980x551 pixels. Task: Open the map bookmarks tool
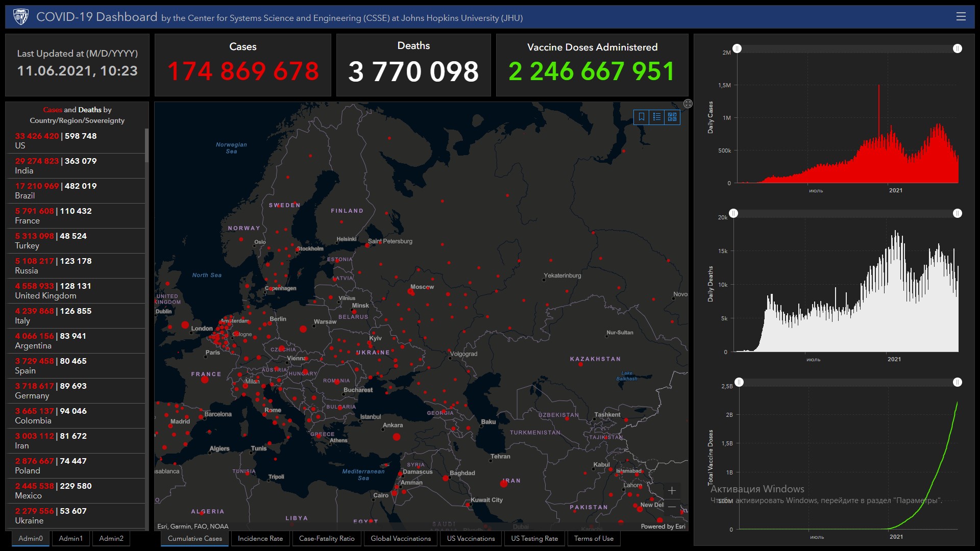coord(642,117)
